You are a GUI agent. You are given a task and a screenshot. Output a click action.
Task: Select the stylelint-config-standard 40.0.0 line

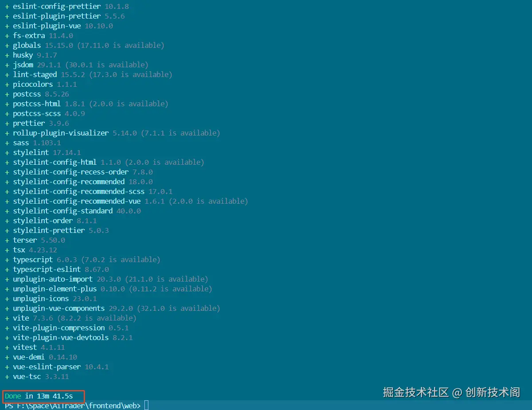[73, 211]
